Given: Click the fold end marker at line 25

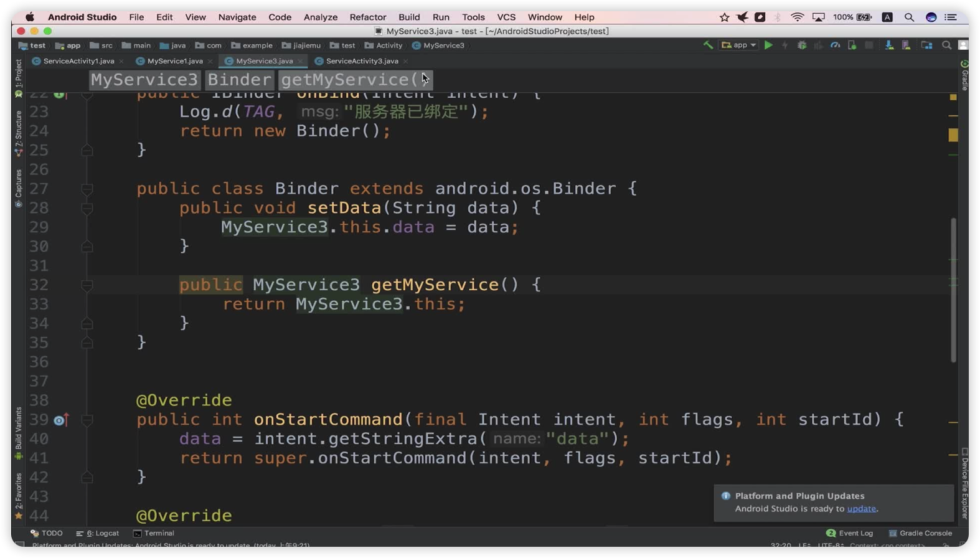Looking at the screenshot, I should pos(87,150).
